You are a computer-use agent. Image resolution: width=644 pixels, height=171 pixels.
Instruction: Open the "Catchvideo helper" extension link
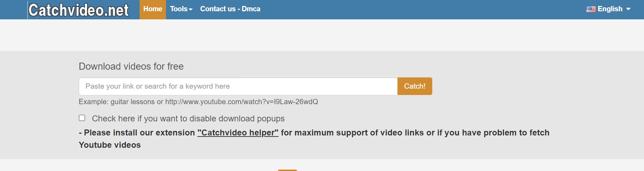[x=238, y=133]
